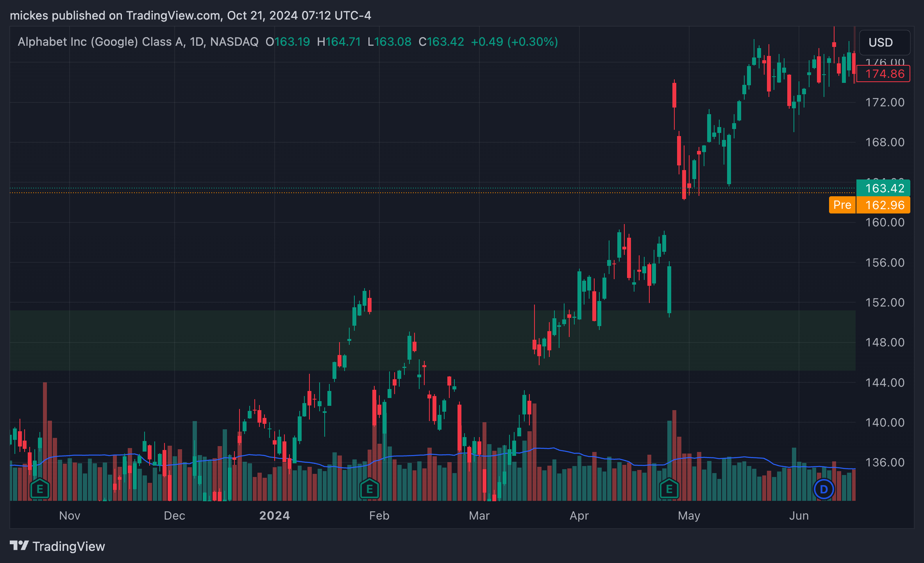Click the 148.00 price axis label
The height and width of the screenshot is (563, 924).
point(885,342)
